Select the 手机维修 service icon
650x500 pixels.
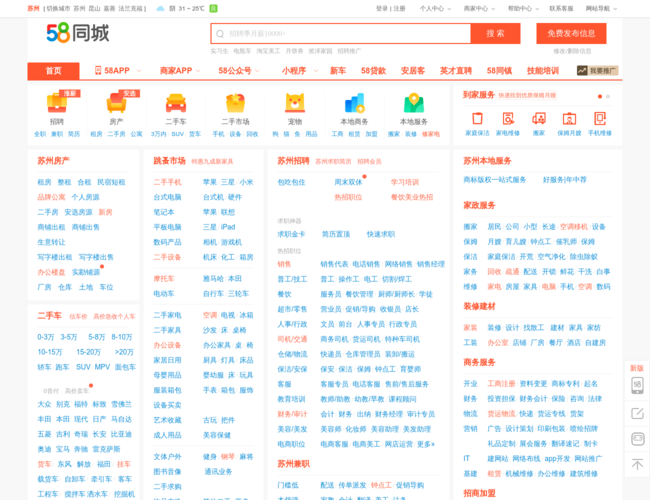point(600,119)
